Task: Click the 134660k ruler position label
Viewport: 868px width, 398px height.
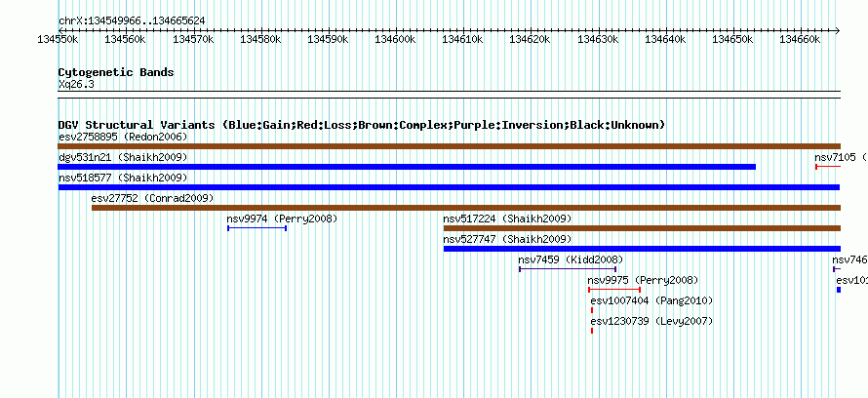Action: point(800,40)
